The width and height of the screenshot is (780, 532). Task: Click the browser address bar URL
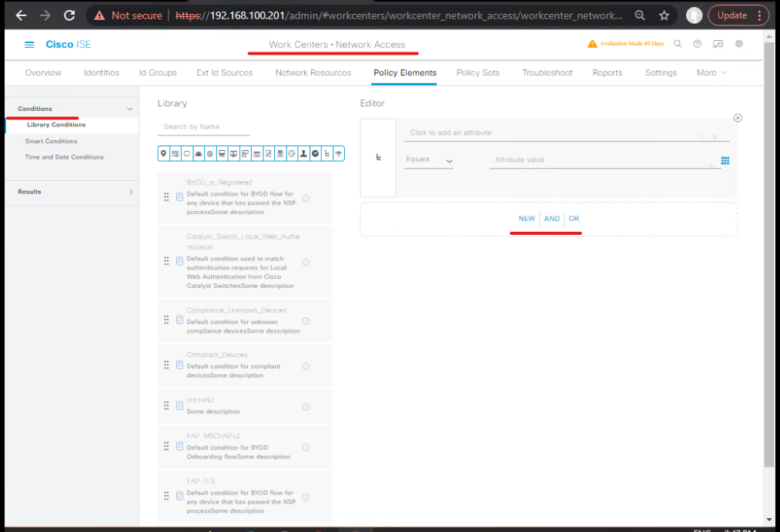[x=398, y=15]
